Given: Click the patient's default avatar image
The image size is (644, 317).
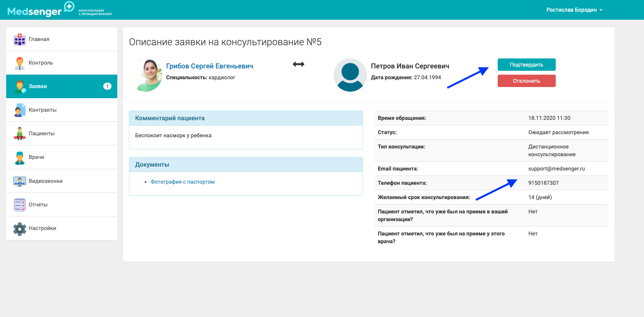Looking at the screenshot, I should (x=350, y=75).
